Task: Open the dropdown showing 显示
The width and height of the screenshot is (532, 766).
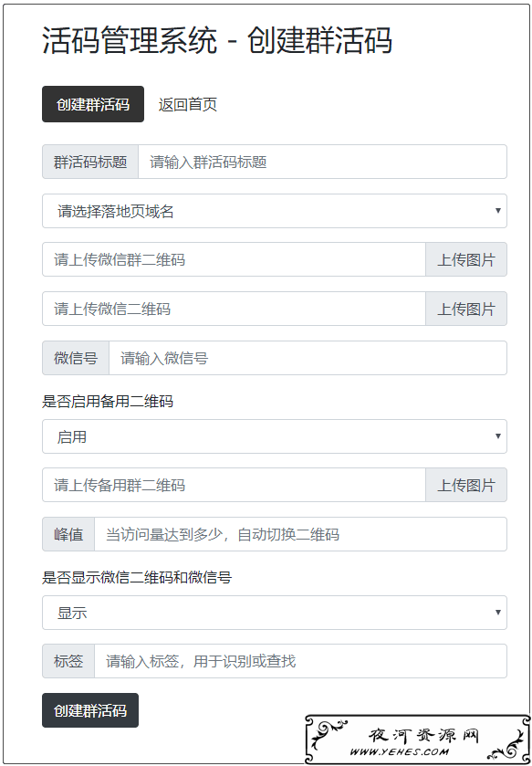Action: pyautogui.click(x=275, y=613)
